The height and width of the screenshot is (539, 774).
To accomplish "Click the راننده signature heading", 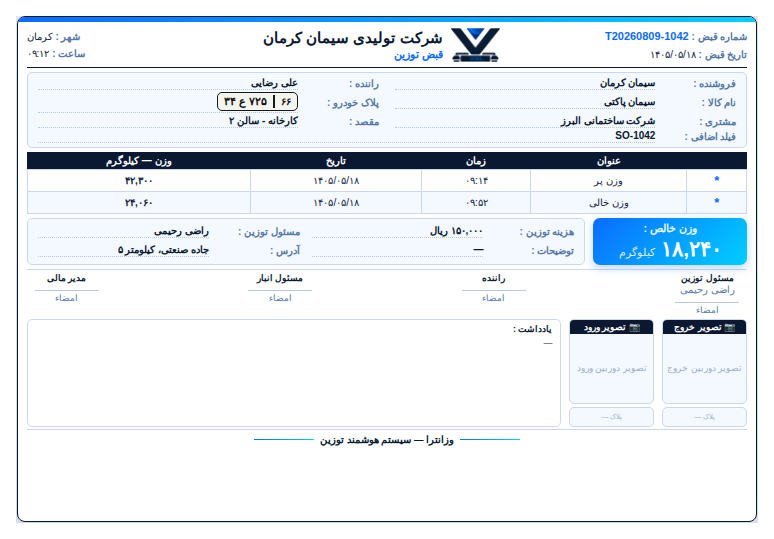I will 493,278.
